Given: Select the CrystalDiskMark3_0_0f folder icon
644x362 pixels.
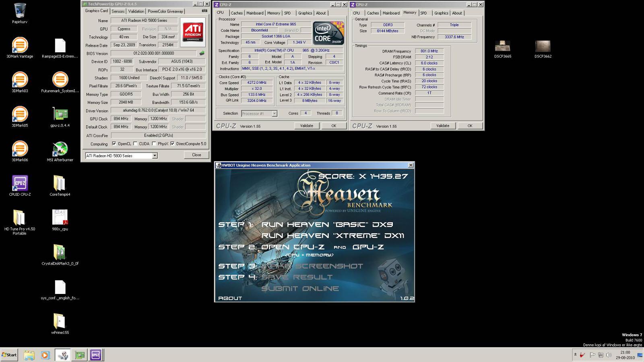Looking at the screenshot, I should tap(60, 254).
